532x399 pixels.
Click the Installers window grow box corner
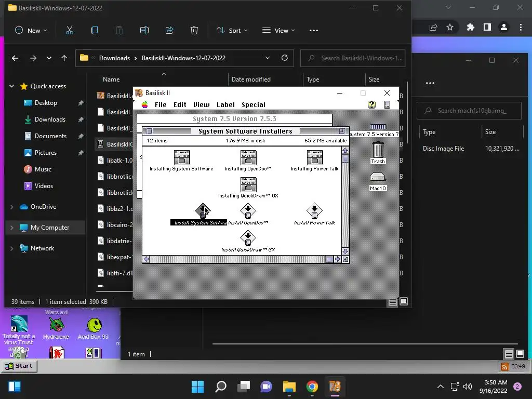pos(345,259)
